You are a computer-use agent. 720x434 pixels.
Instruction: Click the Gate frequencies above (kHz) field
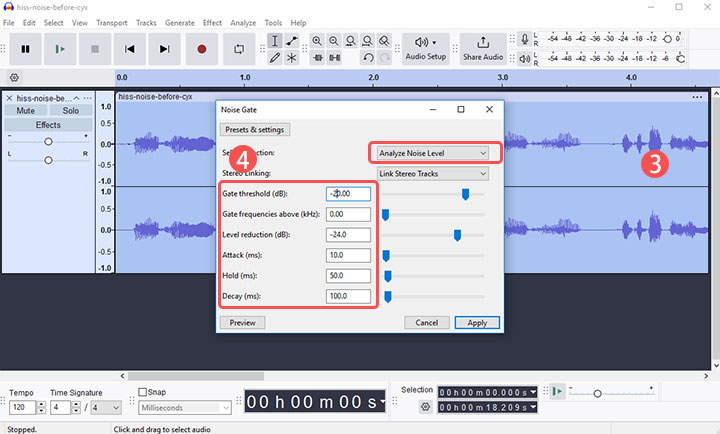(348, 214)
